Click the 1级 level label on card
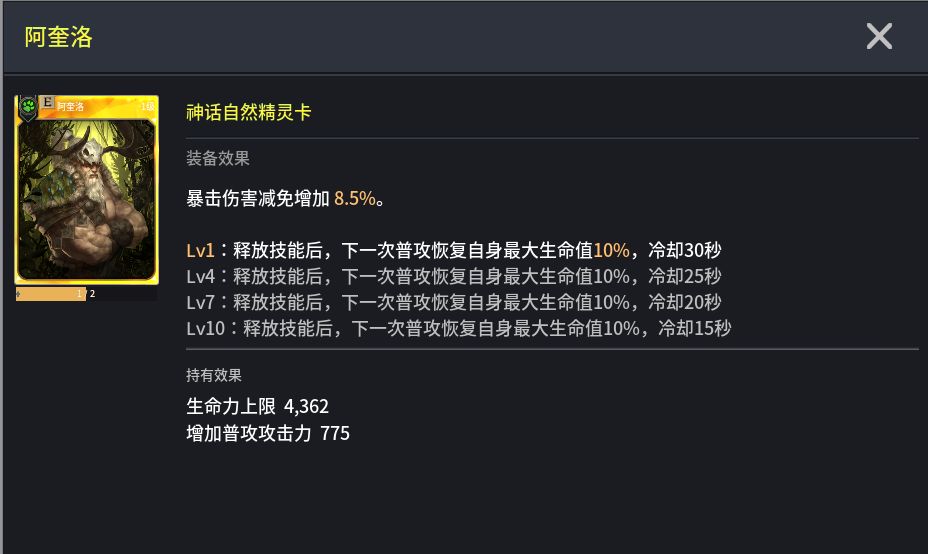The height and width of the screenshot is (554, 928). click(147, 106)
